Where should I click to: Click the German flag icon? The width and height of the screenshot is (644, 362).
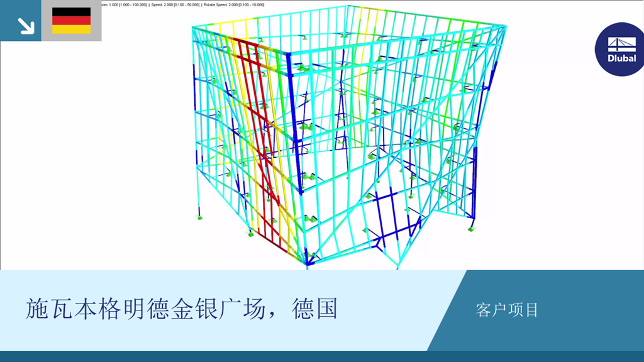[72, 21]
